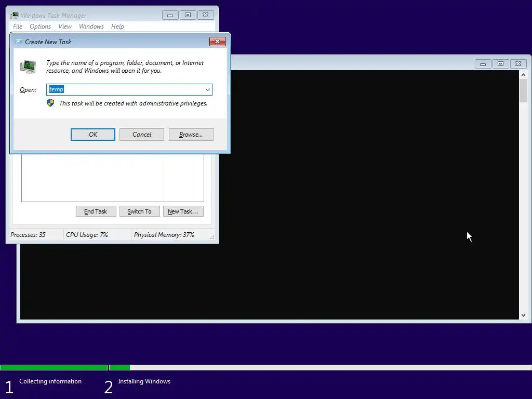Close the Create New Task dialog
532x399 pixels.
click(x=218, y=42)
